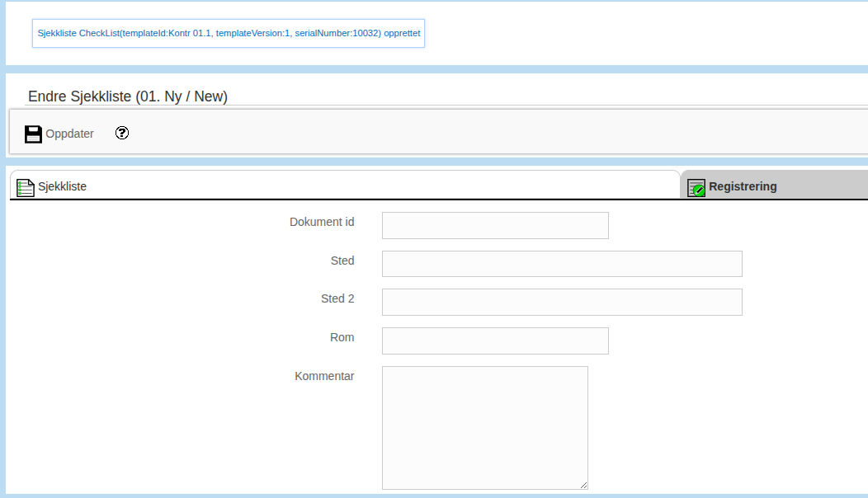The width and height of the screenshot is (868, 498).
Task: Click the Rom label
Action: (342, 337)
